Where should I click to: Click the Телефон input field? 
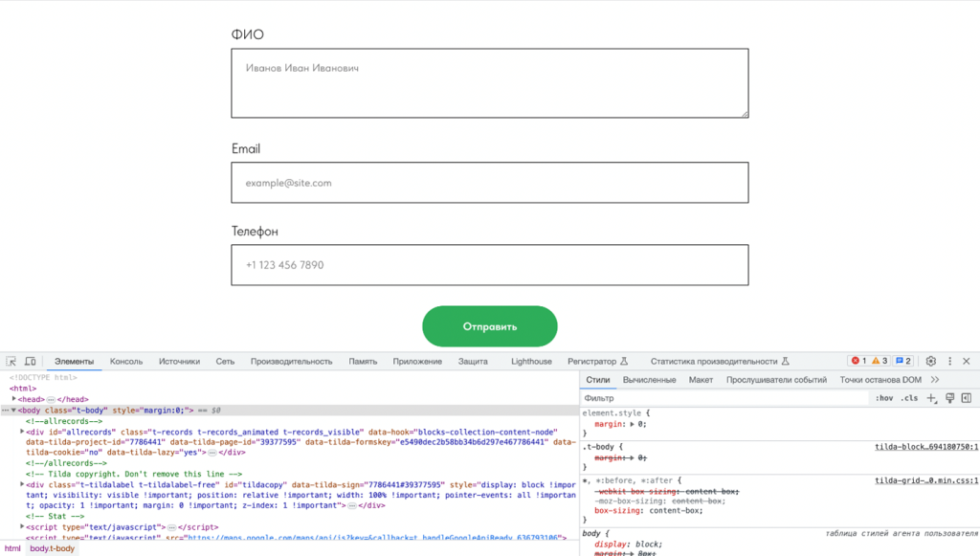(x=489, y=265)
